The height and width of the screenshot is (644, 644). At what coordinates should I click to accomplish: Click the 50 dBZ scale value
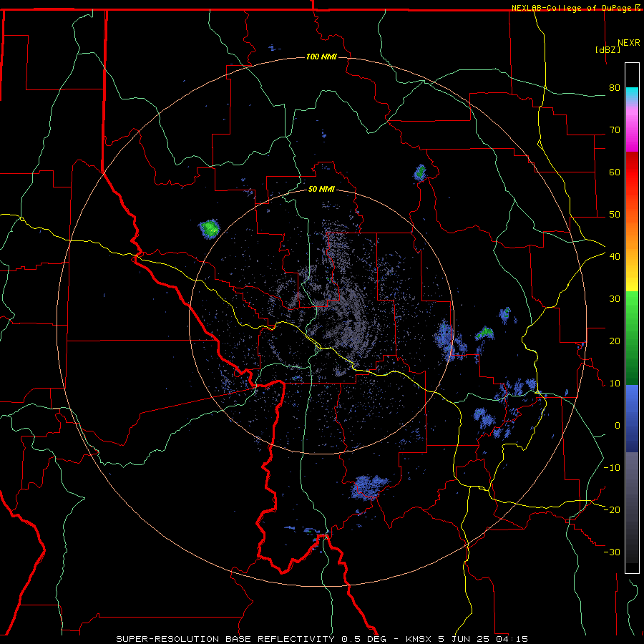615,215
